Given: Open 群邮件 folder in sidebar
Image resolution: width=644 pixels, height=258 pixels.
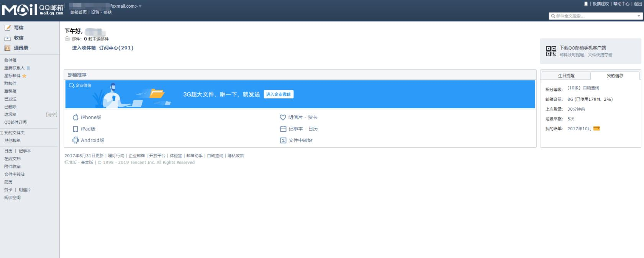Looking at the screenshot, I should click(x=10, y=83).
